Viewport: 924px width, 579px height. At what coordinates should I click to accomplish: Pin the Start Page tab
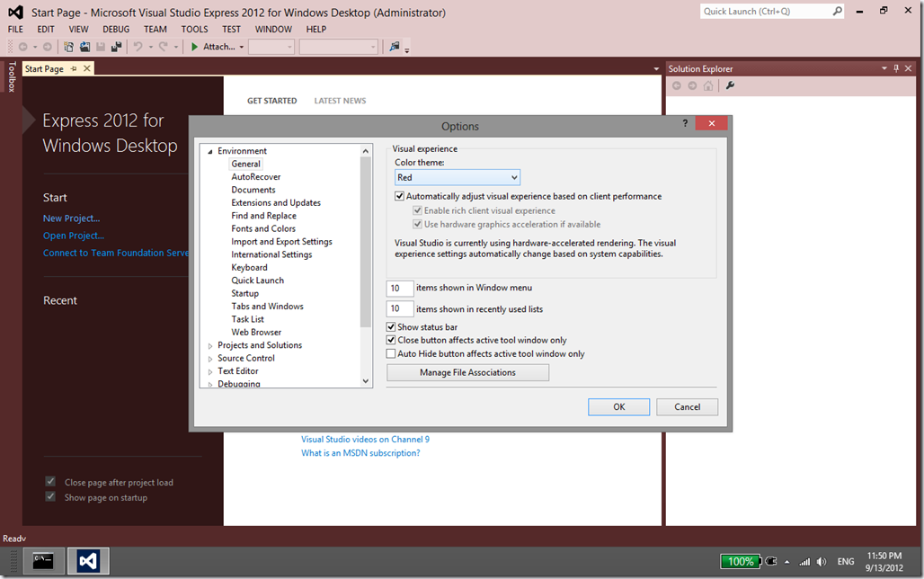(x=74, y=68)
